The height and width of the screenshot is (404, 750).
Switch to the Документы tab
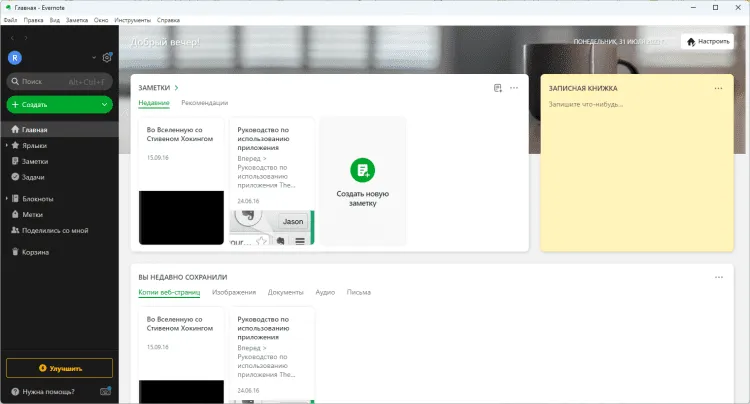tap(286, 292)
